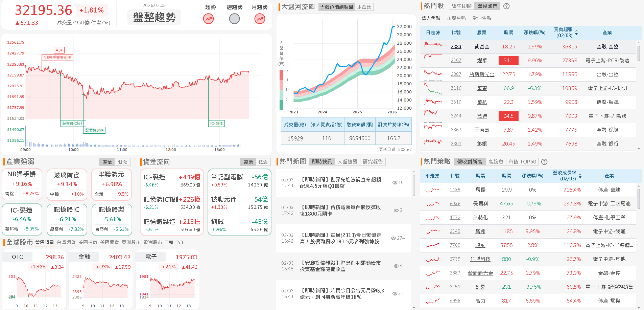644x310 pixels.
Task: Click the river chart color scale legend
Action: point(281,89)
